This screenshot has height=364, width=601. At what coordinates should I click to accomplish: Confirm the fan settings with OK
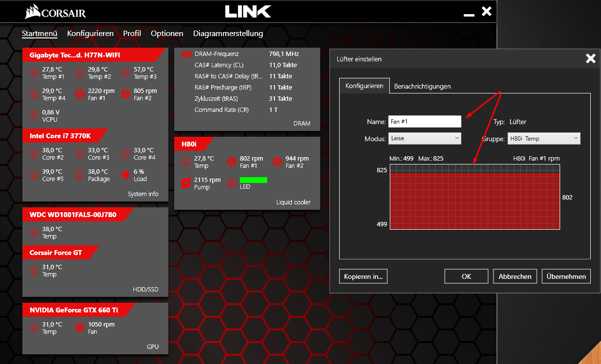466,276
